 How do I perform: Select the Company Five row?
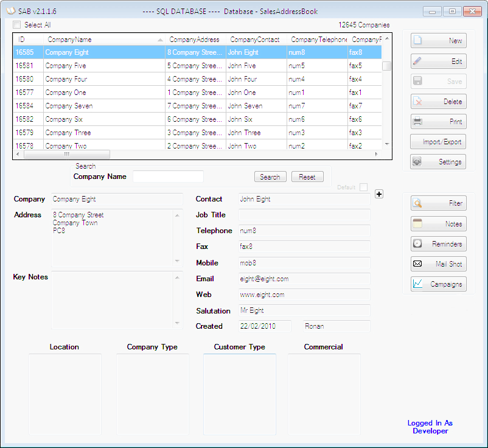[x=197, y=66]
